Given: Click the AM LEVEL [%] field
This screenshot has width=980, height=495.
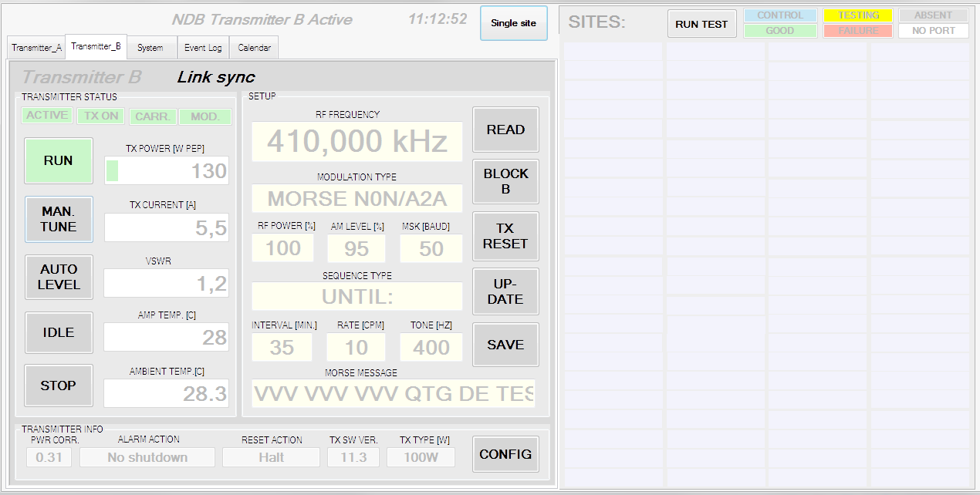Looking at the screenshot, I should (x=357, y=248).
